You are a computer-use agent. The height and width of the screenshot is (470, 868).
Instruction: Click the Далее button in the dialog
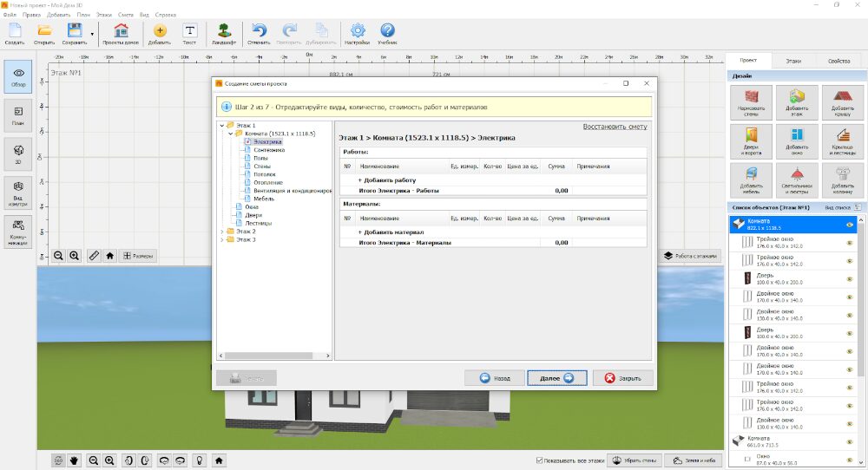tap(557, 378)
